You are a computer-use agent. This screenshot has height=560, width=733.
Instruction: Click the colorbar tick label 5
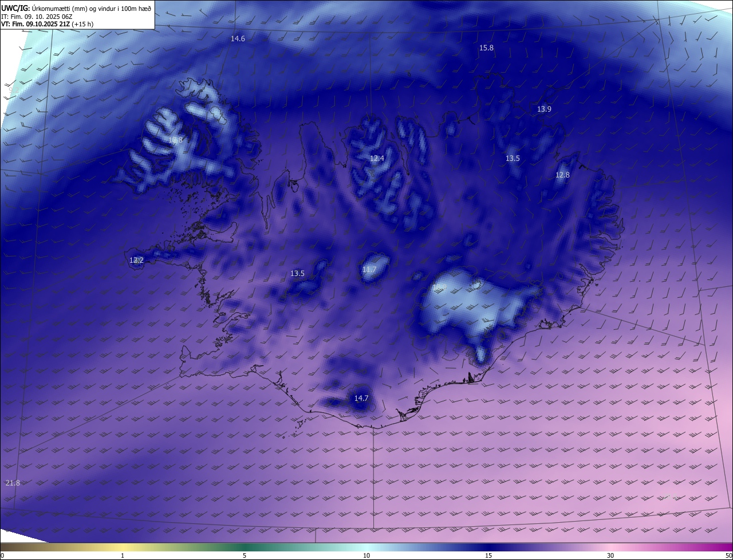pos(245,555)
